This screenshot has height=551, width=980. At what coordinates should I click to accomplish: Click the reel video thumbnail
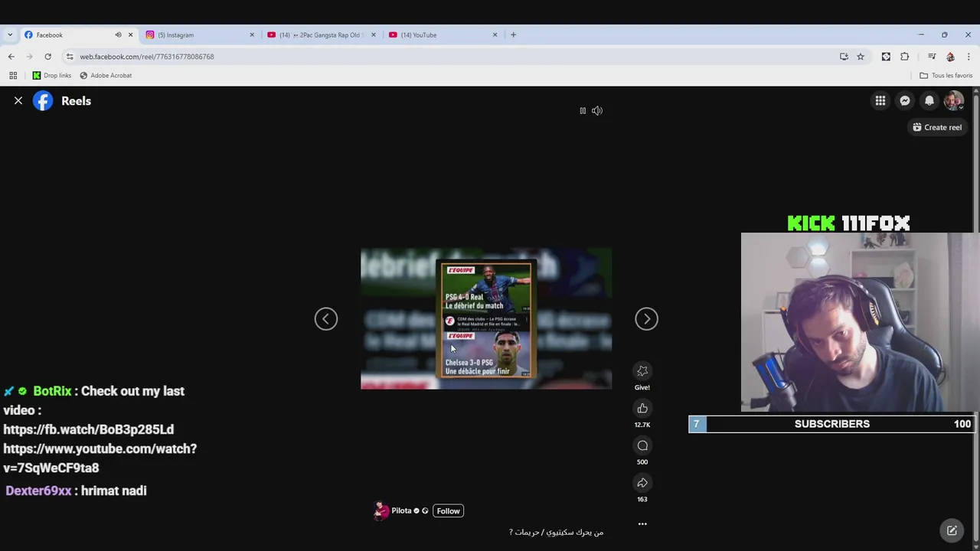pos(486,319)
